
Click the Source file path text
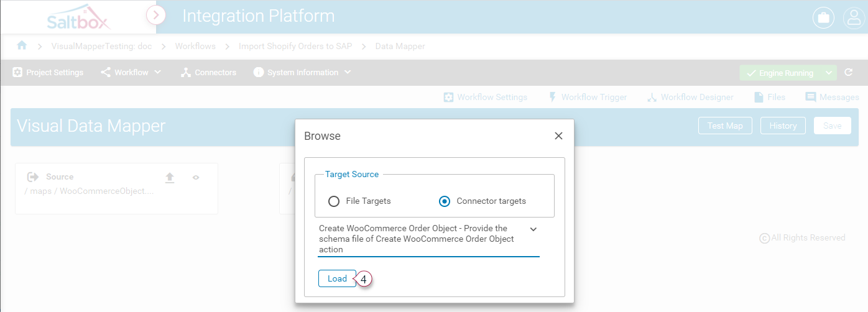tap(89, 191)
